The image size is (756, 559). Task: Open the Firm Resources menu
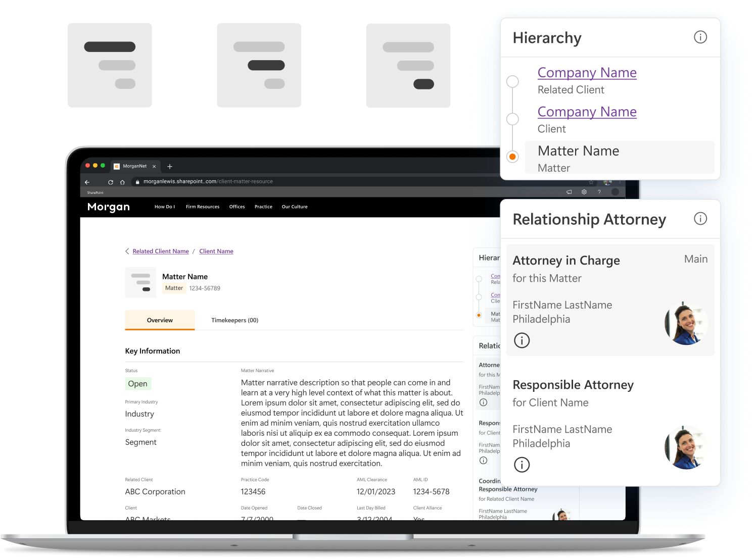[x=202, y=207]
